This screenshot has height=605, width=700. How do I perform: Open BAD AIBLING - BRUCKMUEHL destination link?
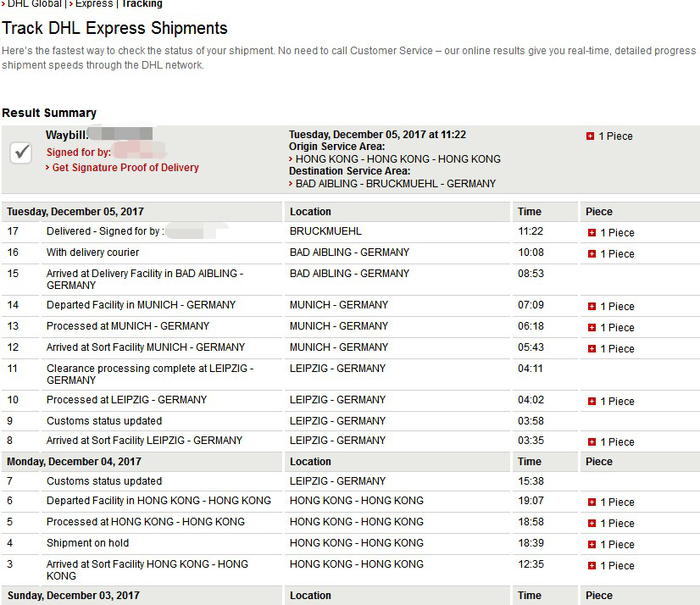[x=396, y=184]
